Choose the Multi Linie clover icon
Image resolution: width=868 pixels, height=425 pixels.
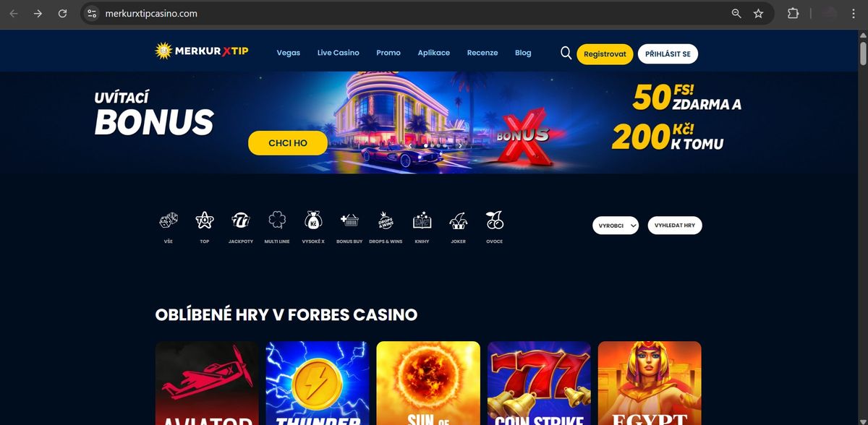tap(277, 220)
